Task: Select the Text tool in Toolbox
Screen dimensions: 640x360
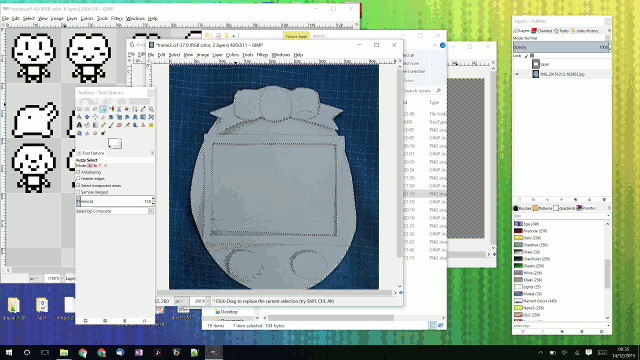Action: [x=79, y=125]
